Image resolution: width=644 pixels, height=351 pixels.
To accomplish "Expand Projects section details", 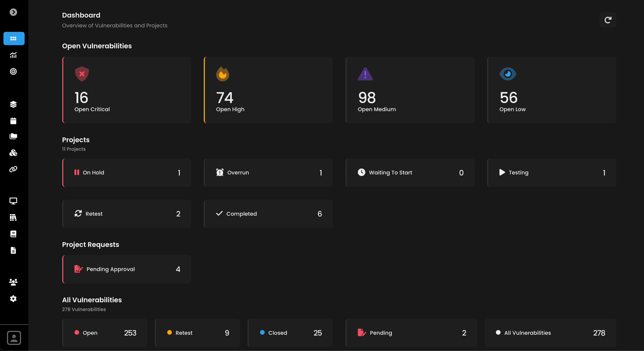I will tap(76, 140).
